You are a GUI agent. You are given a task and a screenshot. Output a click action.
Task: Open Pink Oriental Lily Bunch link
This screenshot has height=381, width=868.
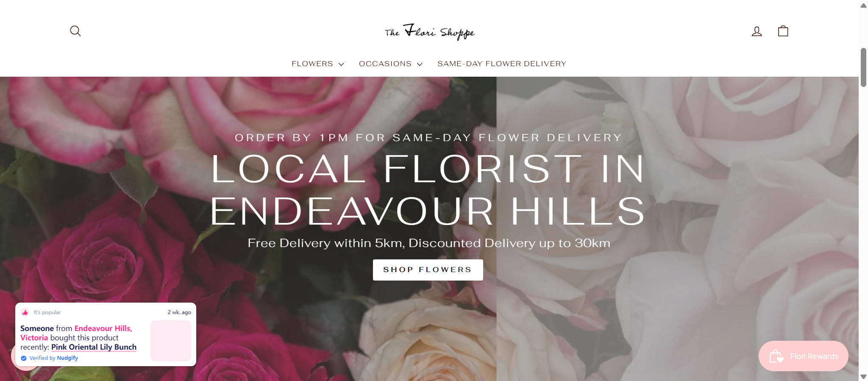point(94,347)
